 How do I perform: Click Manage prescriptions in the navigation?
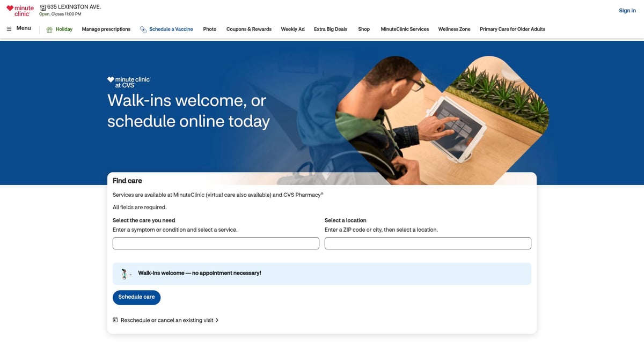tap(106, 29)
